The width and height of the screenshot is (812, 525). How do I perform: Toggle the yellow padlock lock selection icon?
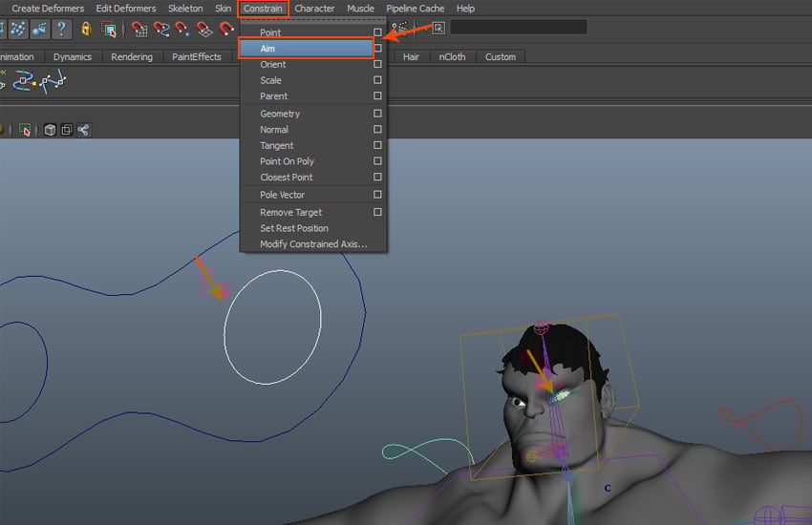point(86,29)
